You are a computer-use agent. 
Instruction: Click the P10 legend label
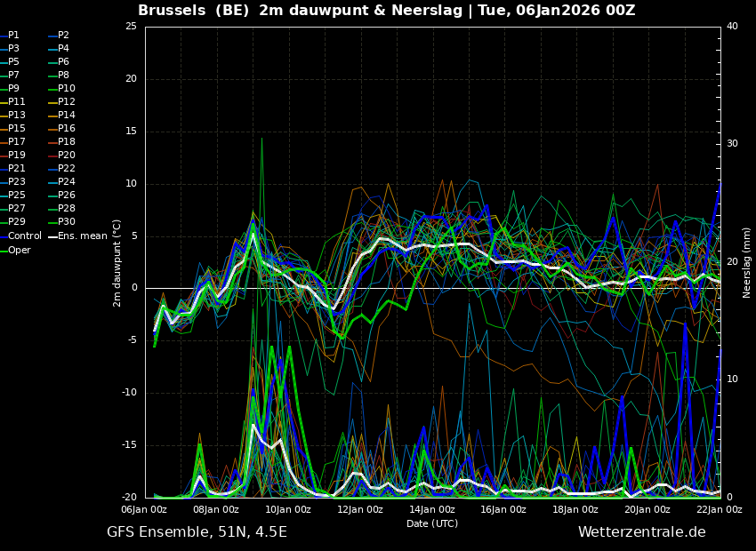coord(67,88)
